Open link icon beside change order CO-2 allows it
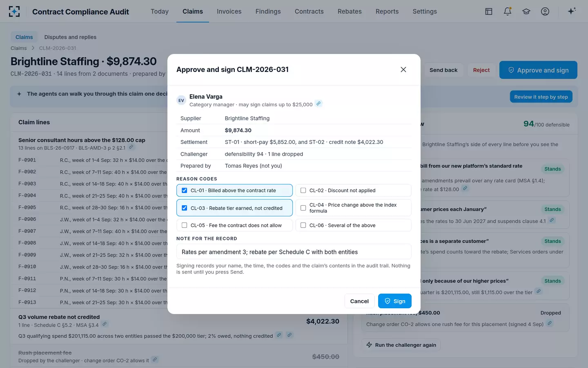Image resolution: width=588 pixels, height=368 pixels. click(x=155, y=360)
